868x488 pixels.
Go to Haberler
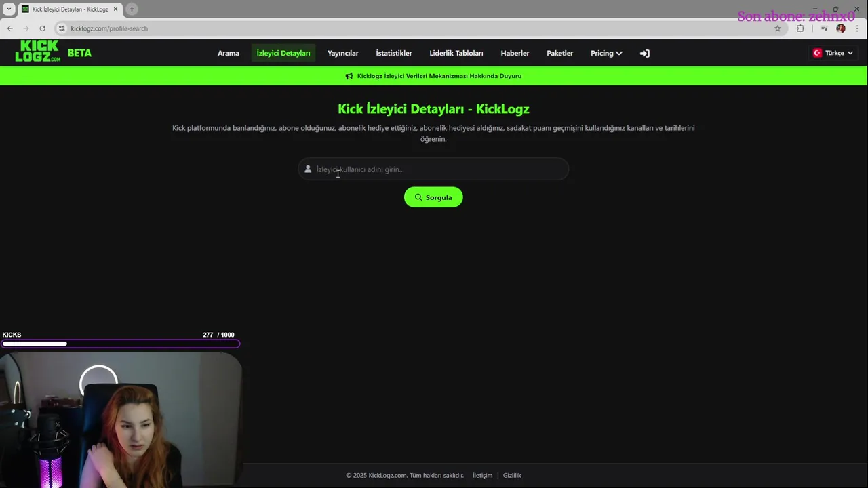pos(515,53)
